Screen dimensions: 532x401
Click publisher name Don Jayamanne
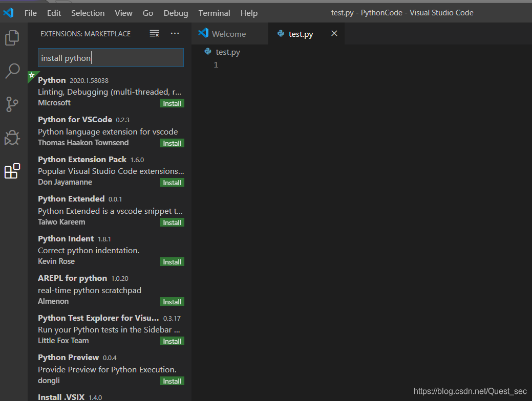(65, 182)
